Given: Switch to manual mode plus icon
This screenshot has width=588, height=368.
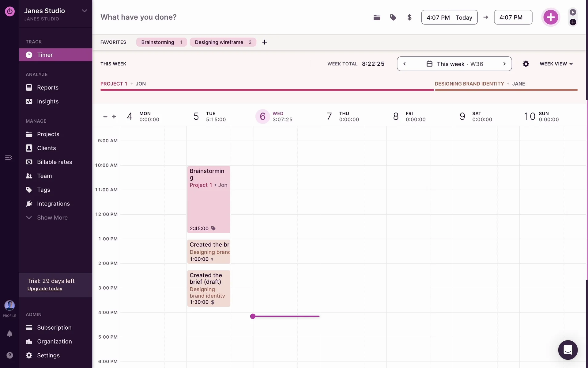Looking at the screenshot, I should point(573,22).
